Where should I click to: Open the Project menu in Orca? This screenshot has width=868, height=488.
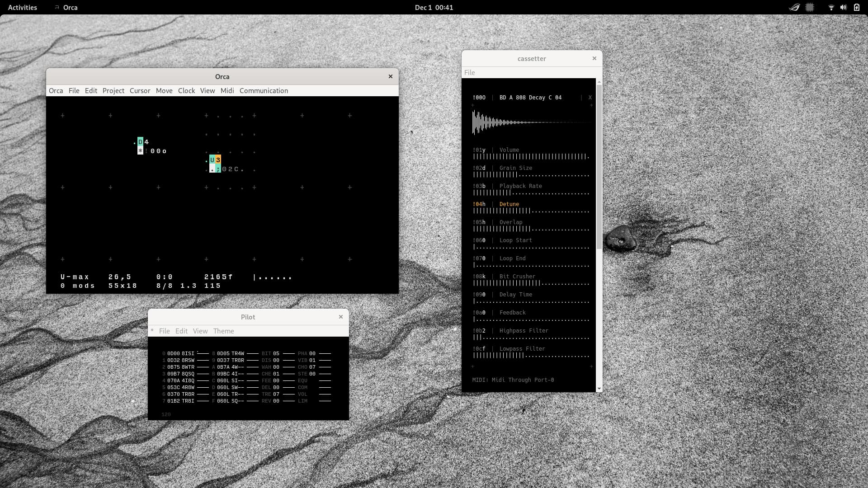coord(113,90)
